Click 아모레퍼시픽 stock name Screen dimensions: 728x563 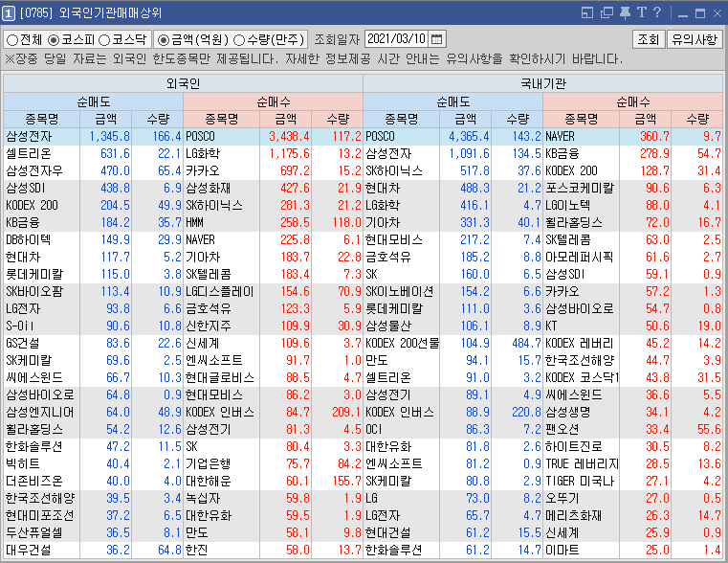(x=580, y=257)
